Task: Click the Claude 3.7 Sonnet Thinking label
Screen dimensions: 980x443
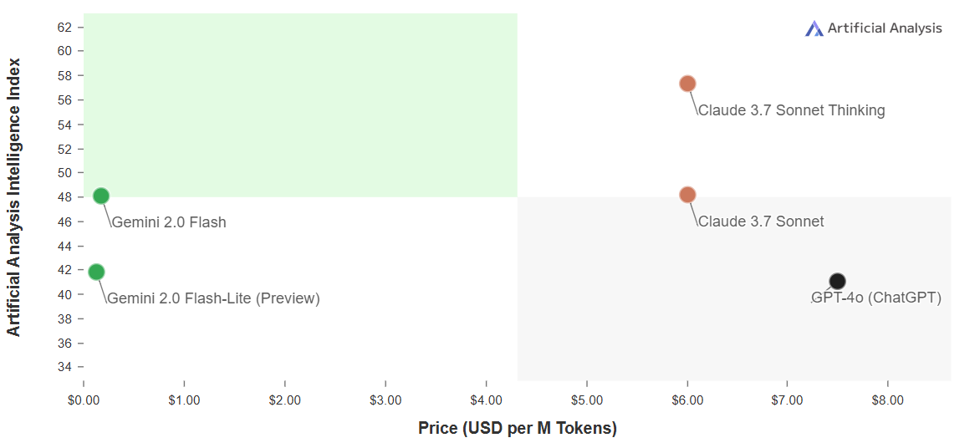Action: pyautogui.click(x=791, y=110)
